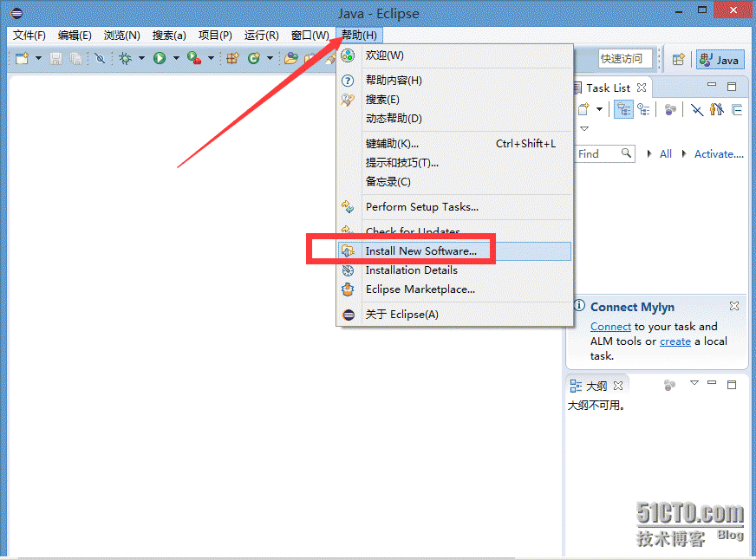The height and width of the screenshot is (559, 756).
Task: Click the Connect link in Connect Mylyn
Action: point(610,327)
